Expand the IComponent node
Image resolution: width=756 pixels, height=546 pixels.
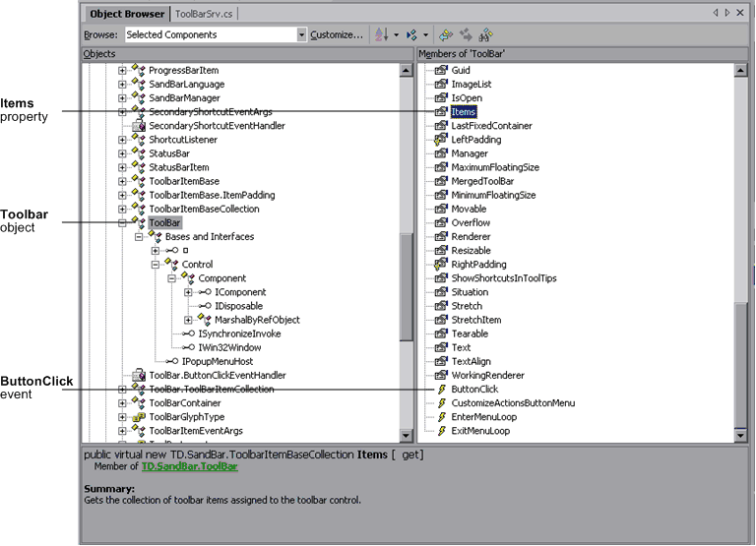(x=188, y=292)
